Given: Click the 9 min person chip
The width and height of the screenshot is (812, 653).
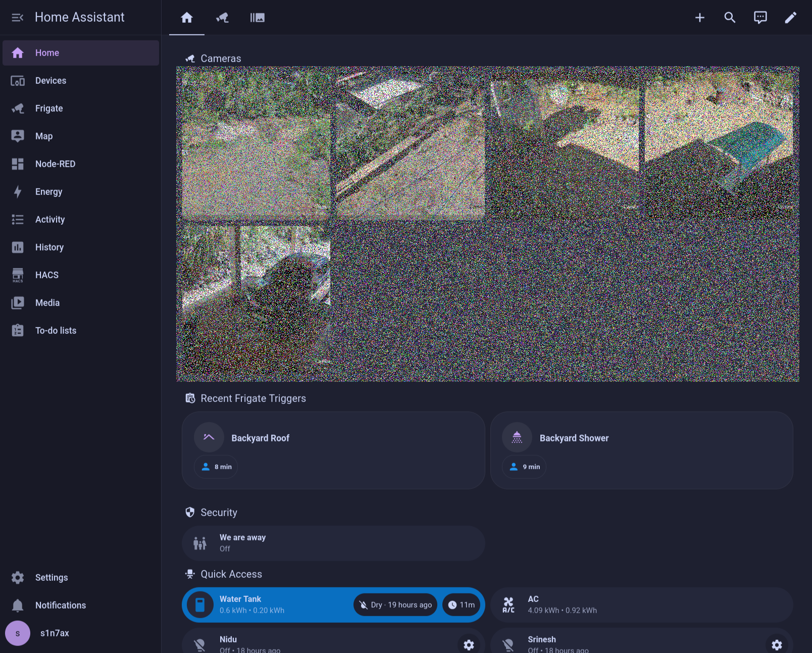Looking at the screenshot, I should (x=524, y=467).
